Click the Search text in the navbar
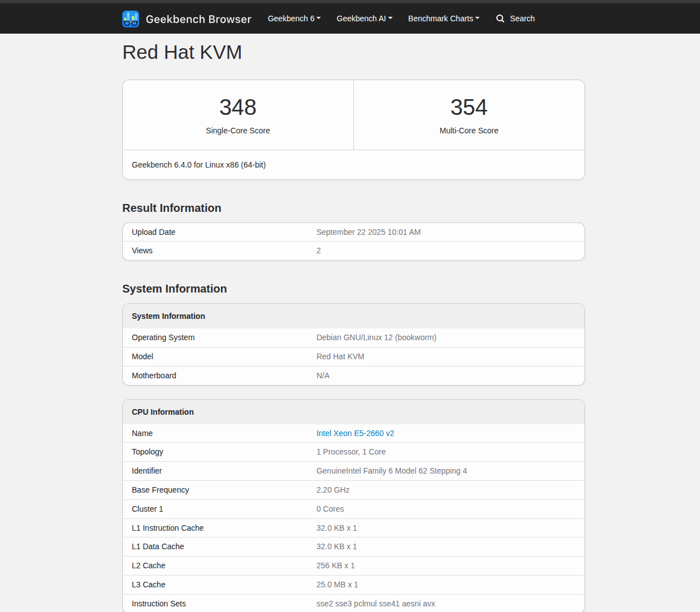Viewport: 700px width, 612px height. click(x=522, y=18)
